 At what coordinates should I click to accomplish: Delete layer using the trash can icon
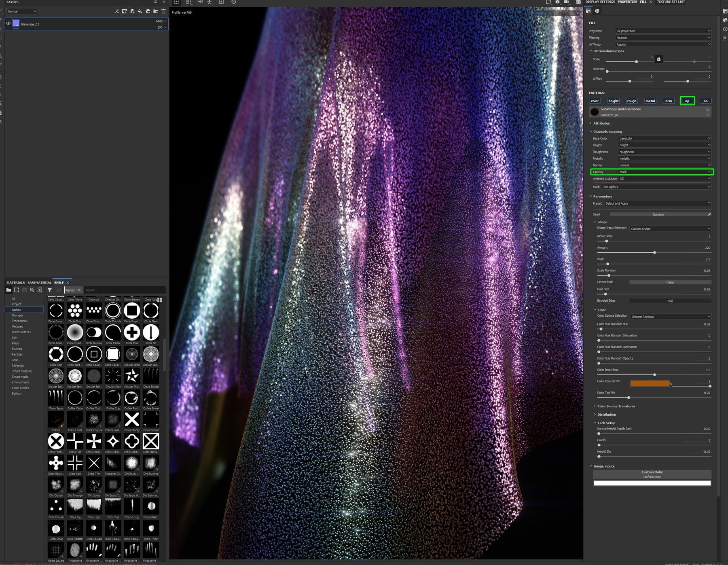point(163,11)
